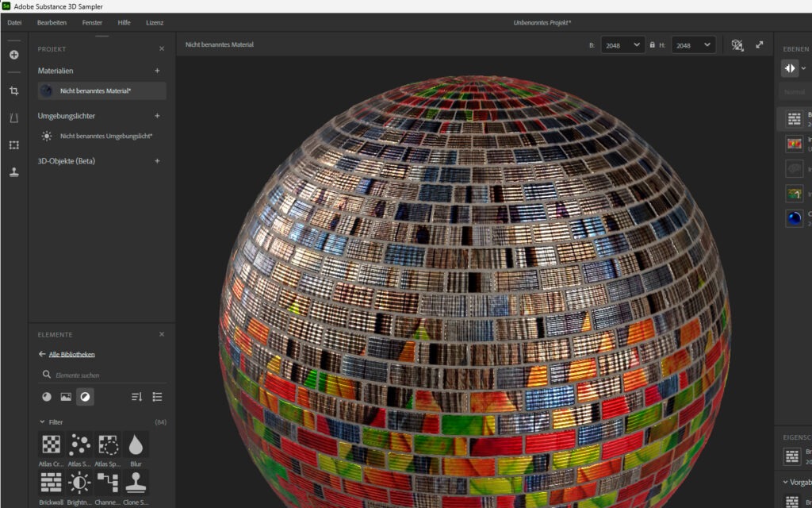The image size is (812, 508).
Task: Open the Normal blend mode dropdown
Action: coord(795,92)
